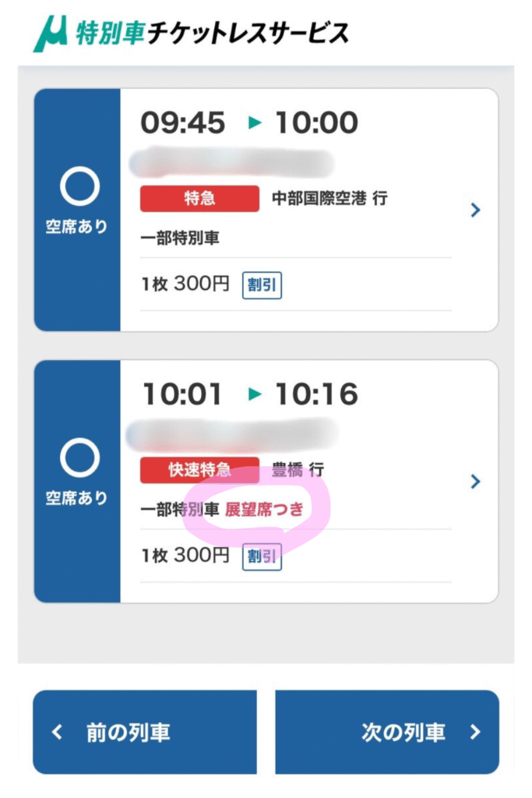
Task: Click the 割引 badge on 09:45 train
Action: pos(262,285)
